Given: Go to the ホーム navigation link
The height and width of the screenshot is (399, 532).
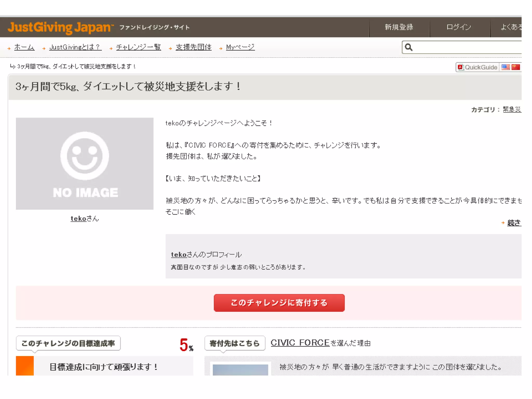Looking at the screenshot, I should tap(24, 47).
